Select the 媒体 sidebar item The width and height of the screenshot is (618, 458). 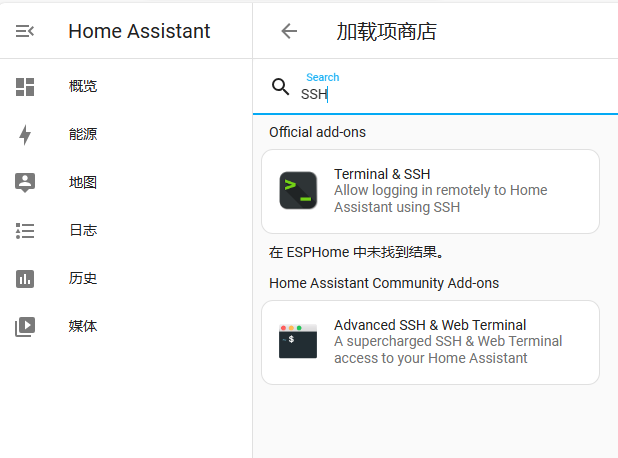[83, 326]
